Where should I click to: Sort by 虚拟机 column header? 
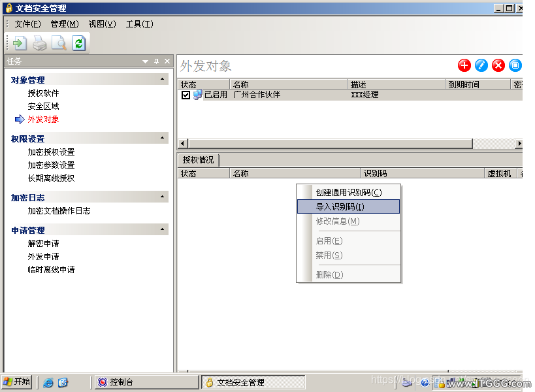(x=501, y=173)
